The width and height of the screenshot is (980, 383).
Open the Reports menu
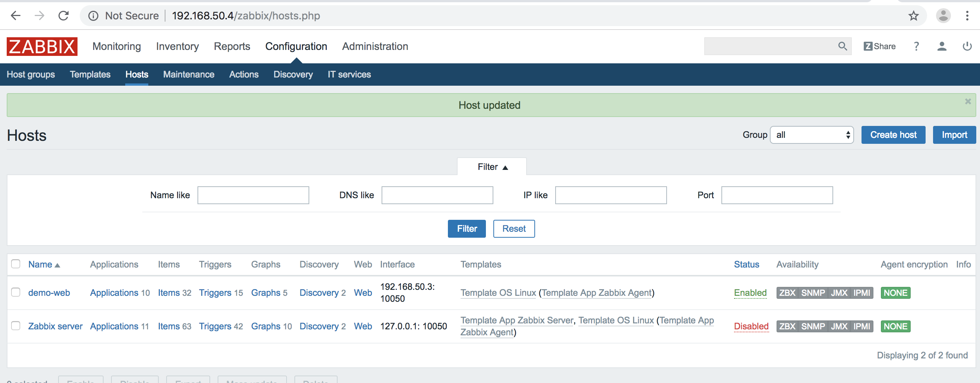[232, 47]
